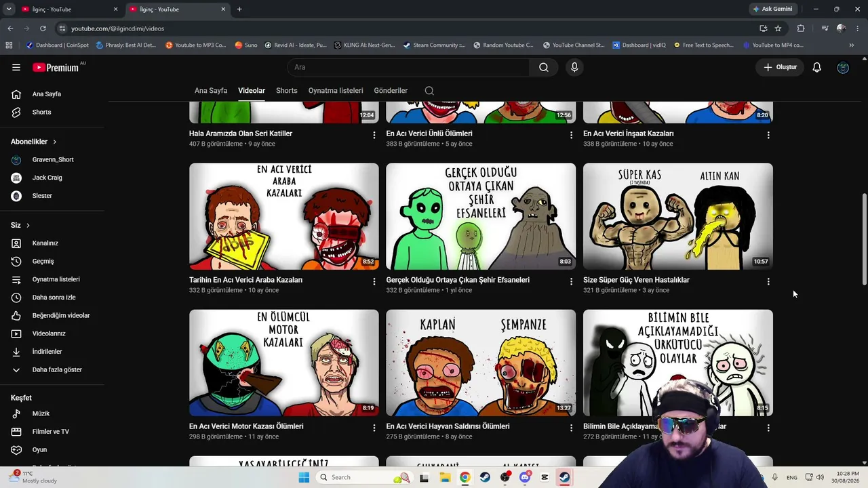
Task: Click the search magnifier button
Action: coord(544,67)
